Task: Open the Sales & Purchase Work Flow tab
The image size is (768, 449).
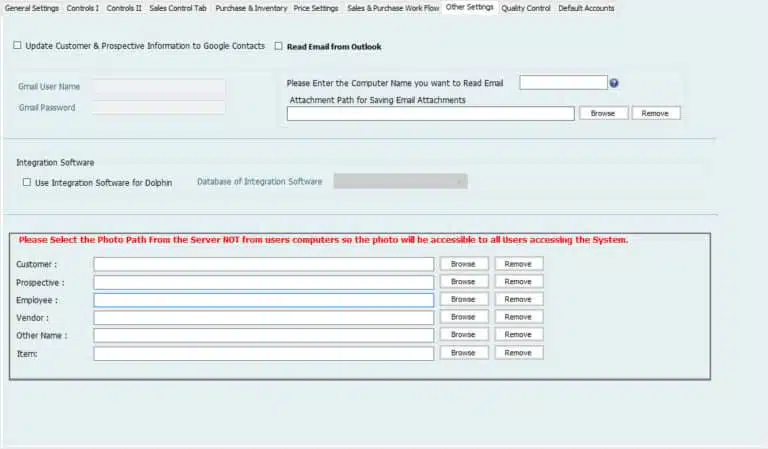Action: (x=393, y=8)
